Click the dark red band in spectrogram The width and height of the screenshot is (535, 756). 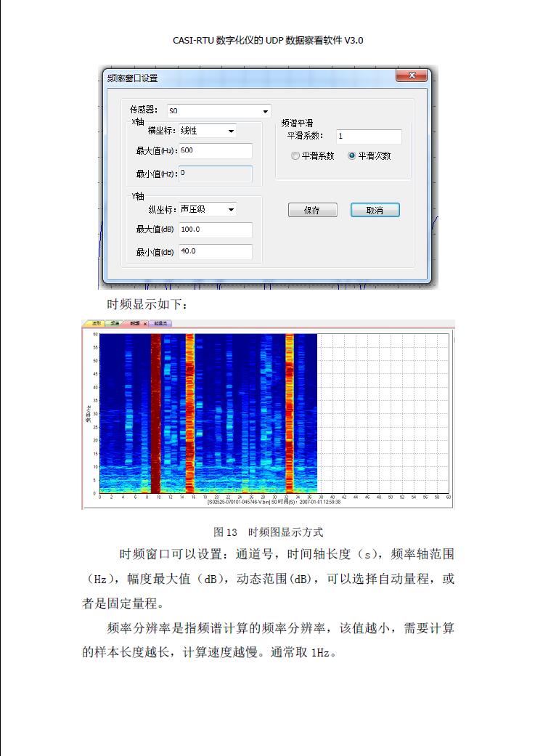[x=155, y=413]
